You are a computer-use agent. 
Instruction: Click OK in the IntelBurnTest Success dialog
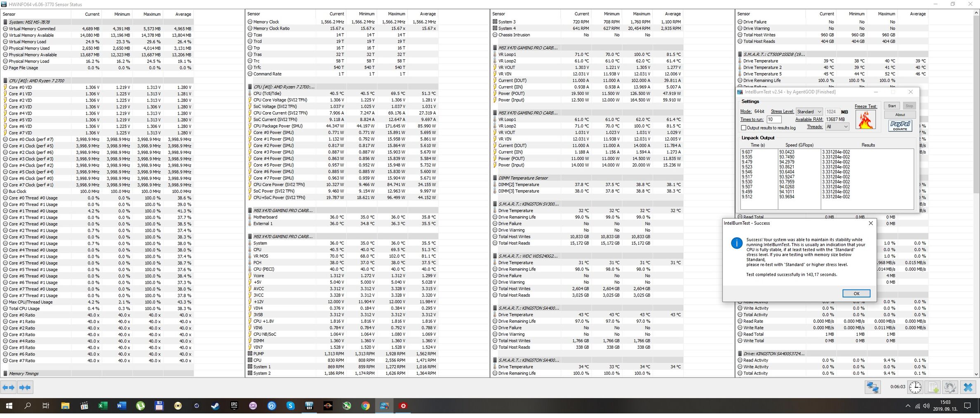[x=856, y=294]
